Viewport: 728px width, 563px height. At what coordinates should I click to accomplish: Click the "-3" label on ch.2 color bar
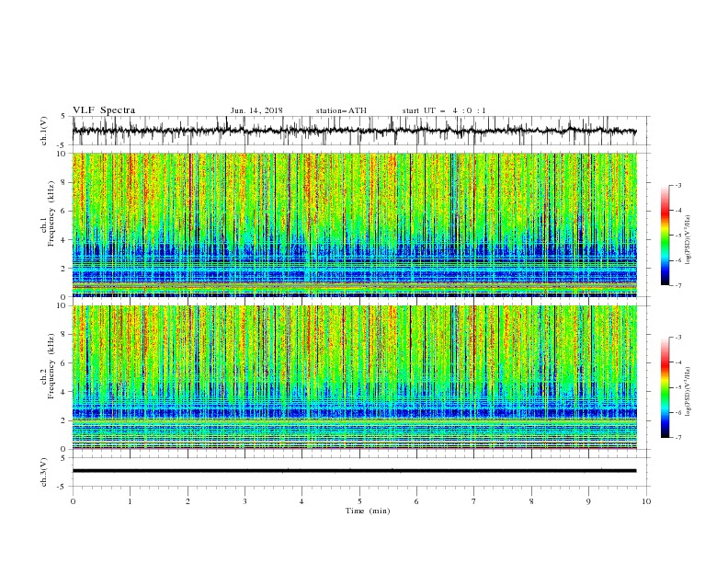click(678, 338)
